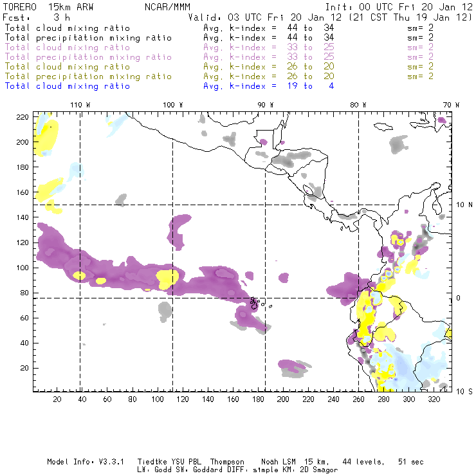Click the x-axis tick label '320'
476x476 pixels.
(434, 399)
